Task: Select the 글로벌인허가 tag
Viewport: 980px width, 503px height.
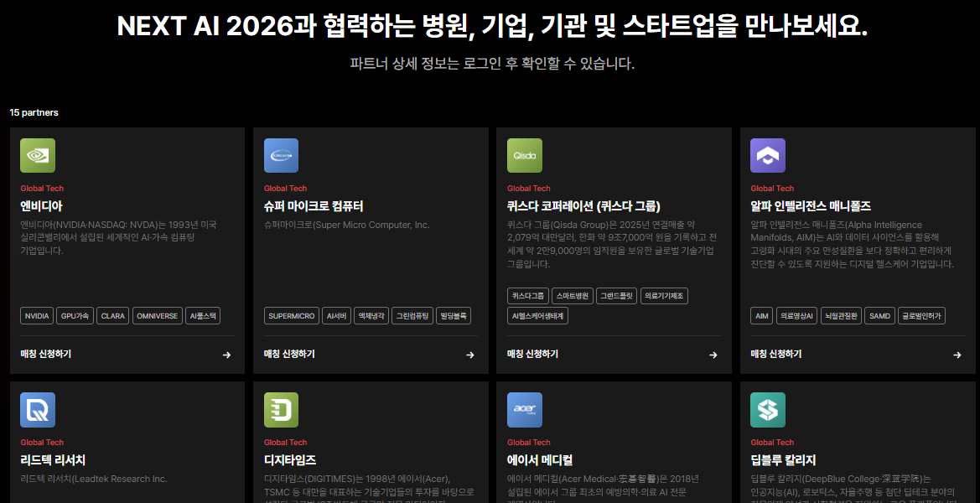Action: point(922,315)
